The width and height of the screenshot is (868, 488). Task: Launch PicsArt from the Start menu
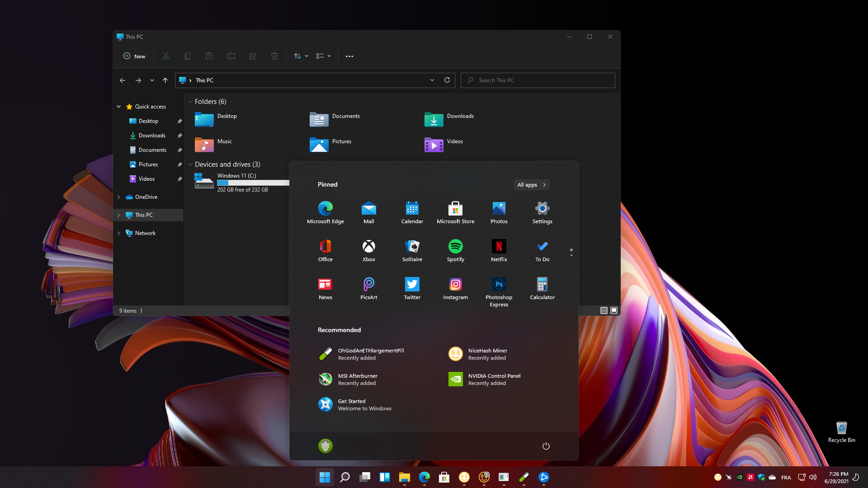click(x=368, y=288)
